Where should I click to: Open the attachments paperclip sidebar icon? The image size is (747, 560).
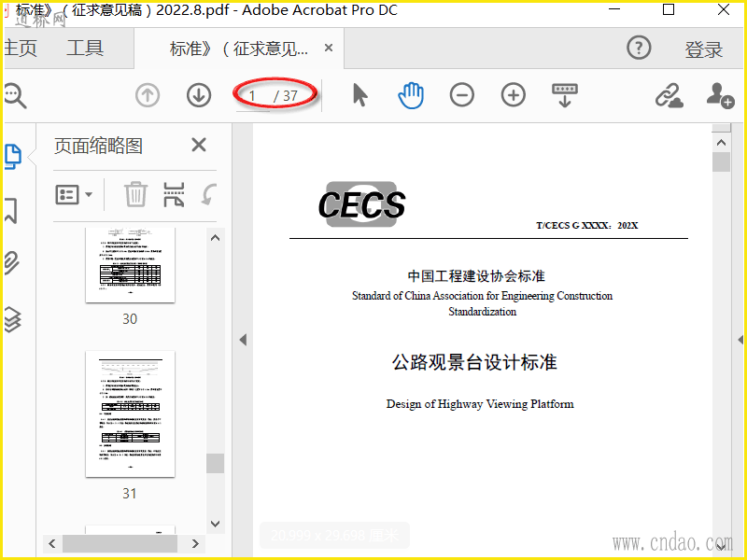[x=12, y=263]
